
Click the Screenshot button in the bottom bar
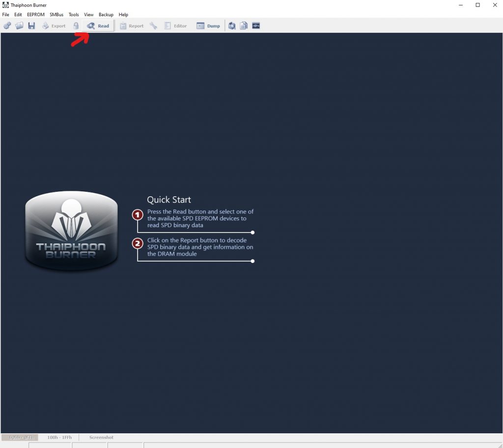101,437
